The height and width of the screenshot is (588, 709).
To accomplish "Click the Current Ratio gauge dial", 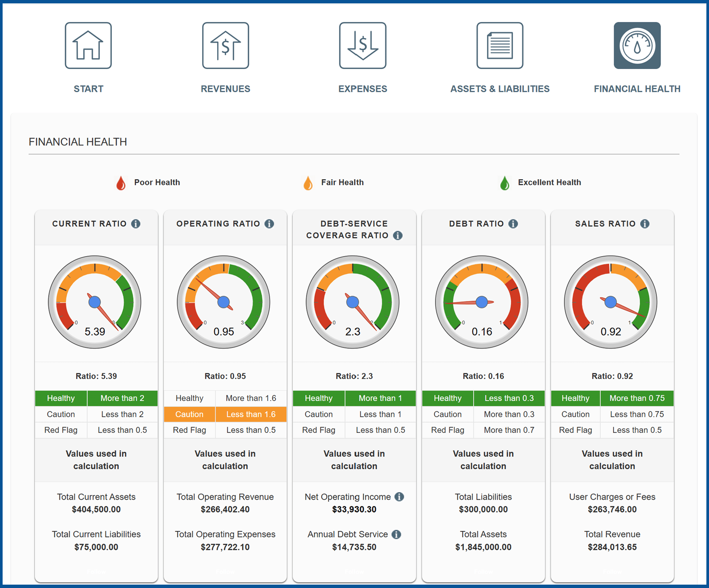I will (x=95, y=302).
